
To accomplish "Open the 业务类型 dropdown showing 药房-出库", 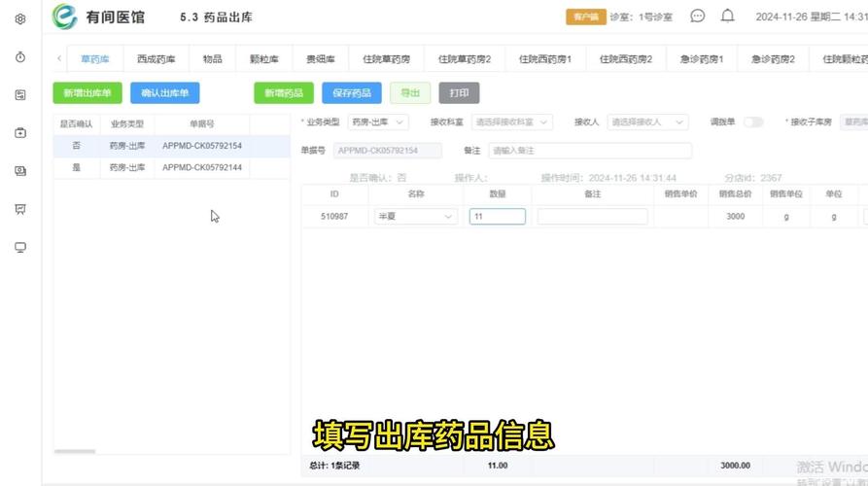I will point(378,121).
